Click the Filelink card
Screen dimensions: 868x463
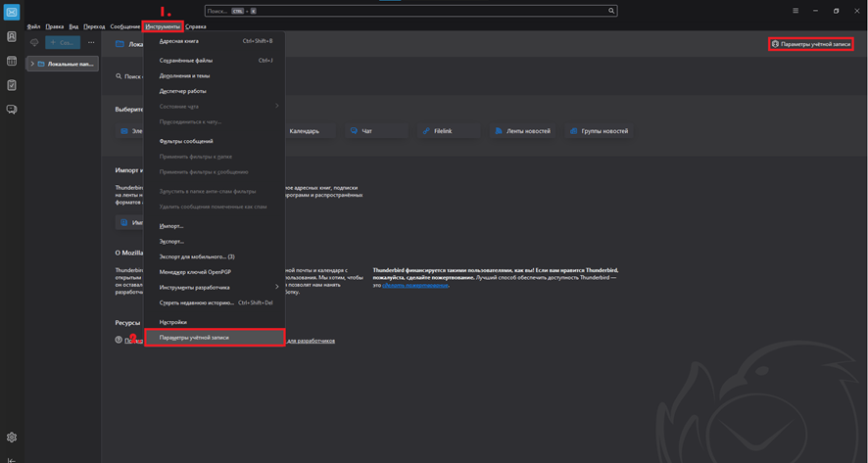click(x=449, y=131)
